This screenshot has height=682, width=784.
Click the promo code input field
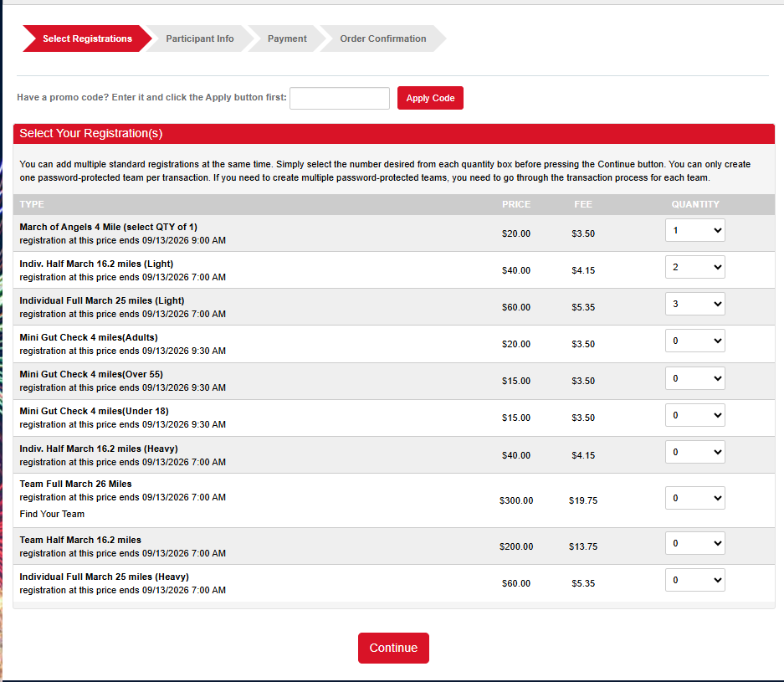click(x=339, y=98)
